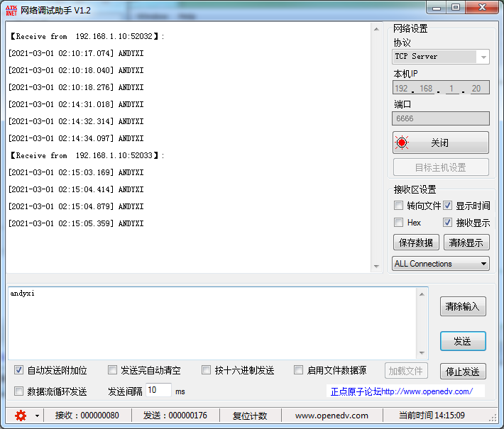
Task: Enable the Hex display checkbox
Action: (x=398, y=222)
